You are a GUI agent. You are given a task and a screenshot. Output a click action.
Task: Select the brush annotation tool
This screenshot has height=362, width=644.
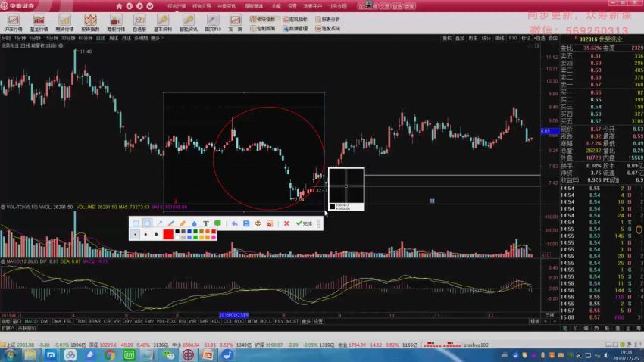click(x=171, y=223)
